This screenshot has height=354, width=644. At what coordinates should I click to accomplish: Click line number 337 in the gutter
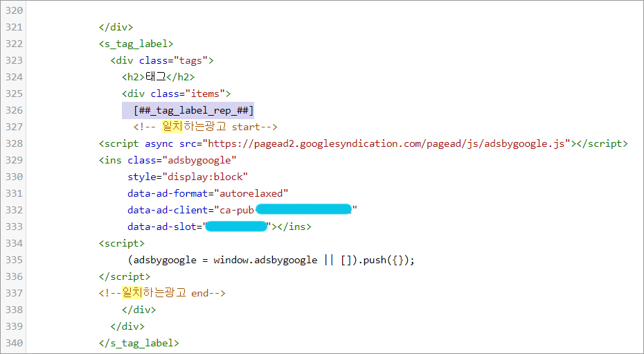[x=15, y=293]
